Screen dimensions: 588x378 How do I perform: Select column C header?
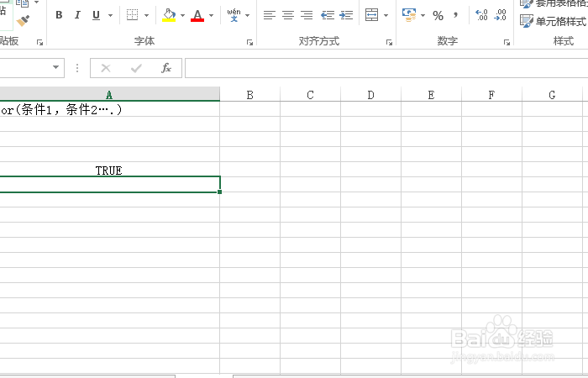(310, 95)
